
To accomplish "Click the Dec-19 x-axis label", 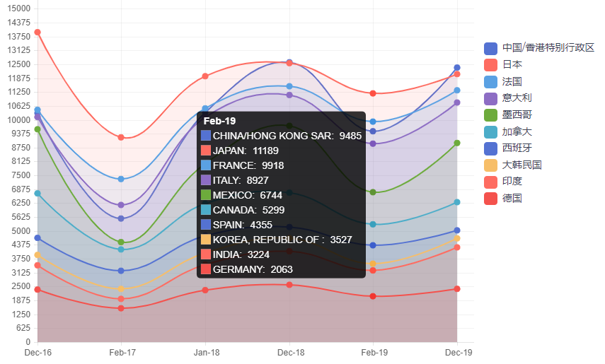I will coord(459,353).
